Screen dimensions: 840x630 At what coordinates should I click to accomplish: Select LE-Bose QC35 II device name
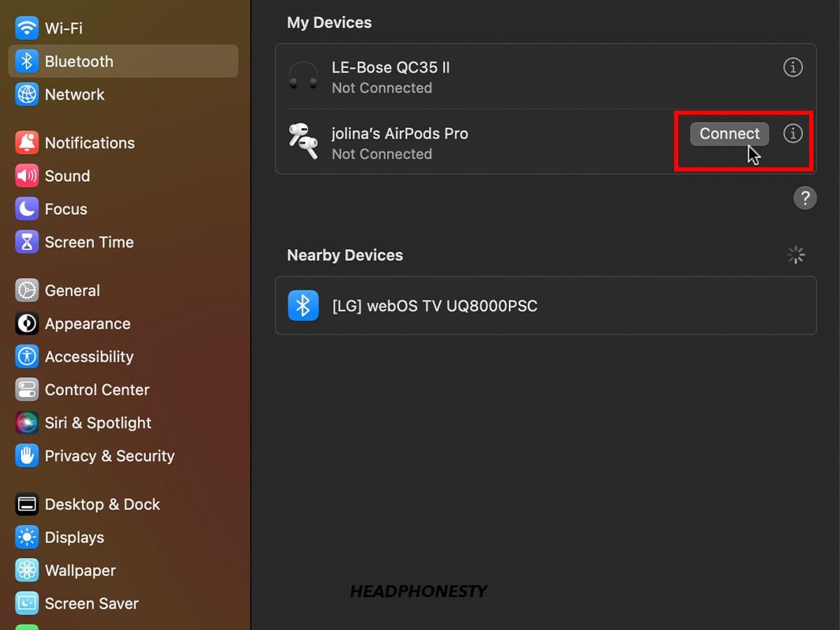(391, 68)
